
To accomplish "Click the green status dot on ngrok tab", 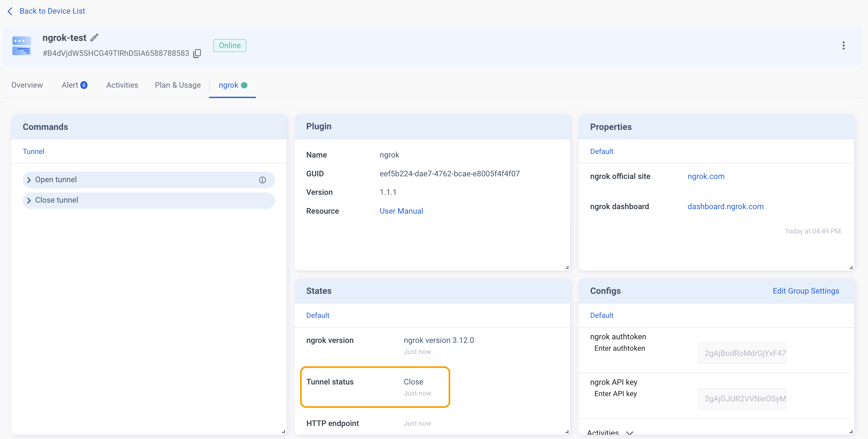I will pyautogui.click(x=245, y=85).
